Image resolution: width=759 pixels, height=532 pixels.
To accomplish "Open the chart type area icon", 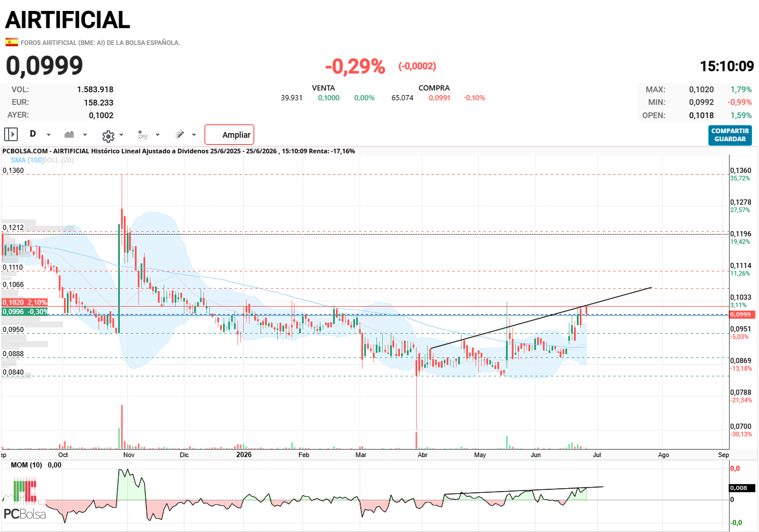I will tap(69, 134).
